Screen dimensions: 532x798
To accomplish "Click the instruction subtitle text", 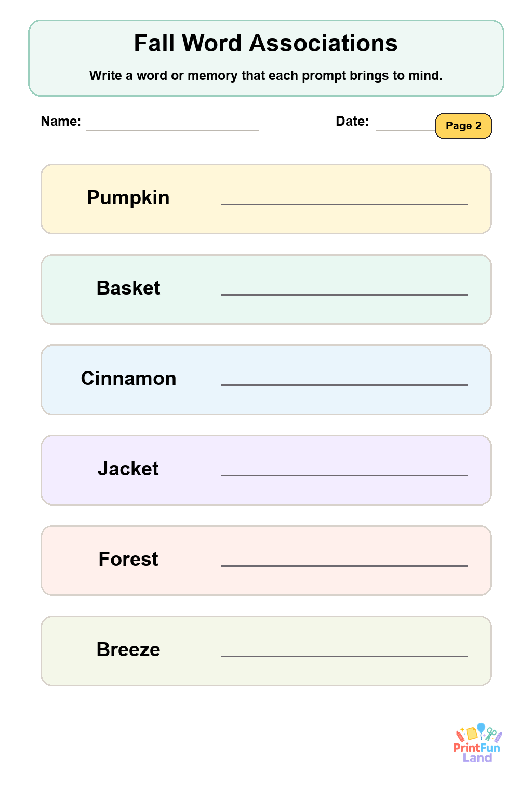I will 266,76.
